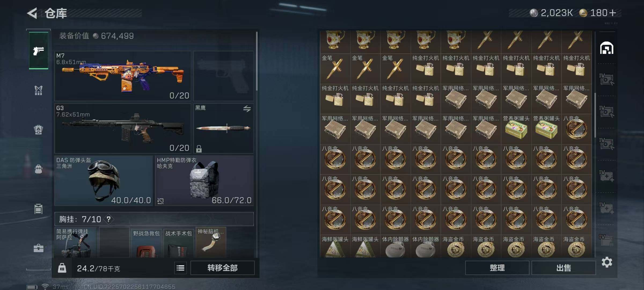Viewport: 644px width, 290px height.
Task: Open the chest rig category icon
Action: click(x=38, y=90)
